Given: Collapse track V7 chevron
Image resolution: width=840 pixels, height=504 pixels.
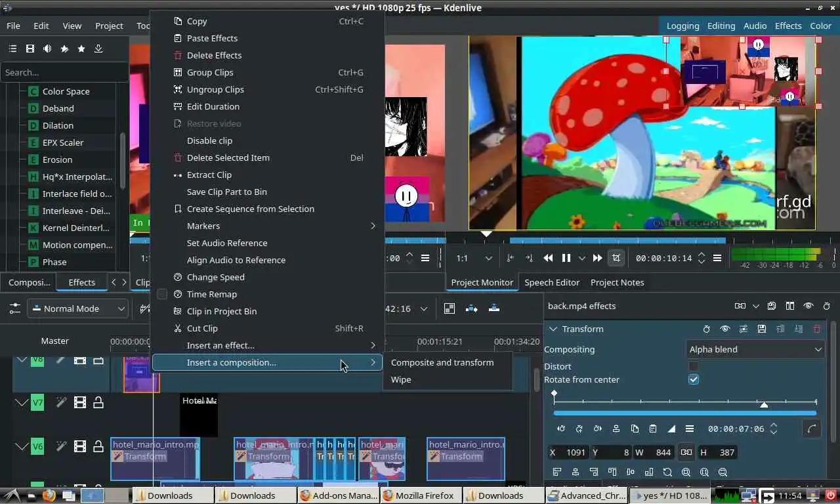Looking at the screenshot, I should coord(22,402).
